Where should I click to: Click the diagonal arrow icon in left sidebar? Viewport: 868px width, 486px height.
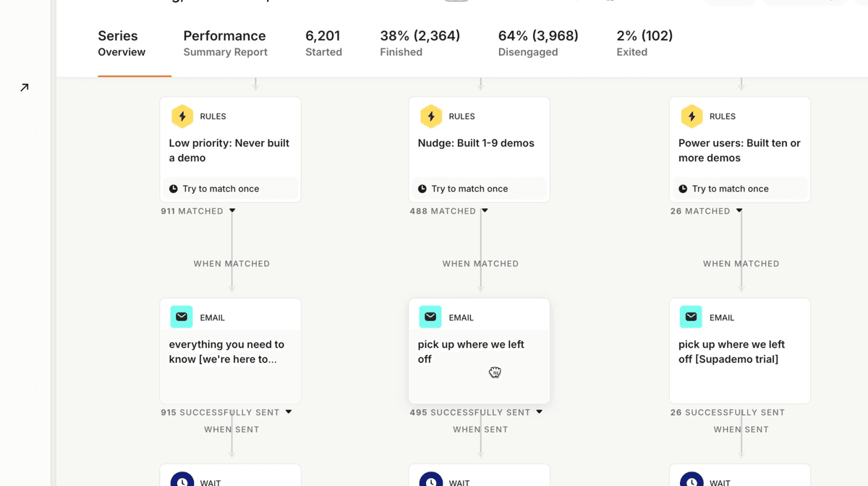click(25, 88)
